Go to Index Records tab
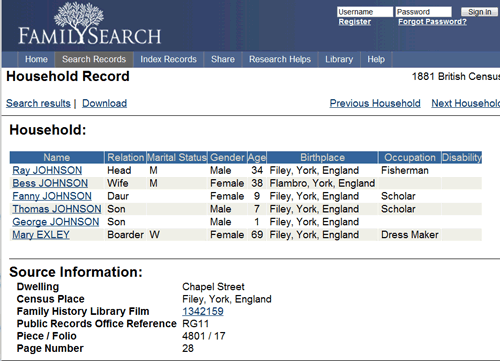This screenshot has width=500, height=361. 168,59
